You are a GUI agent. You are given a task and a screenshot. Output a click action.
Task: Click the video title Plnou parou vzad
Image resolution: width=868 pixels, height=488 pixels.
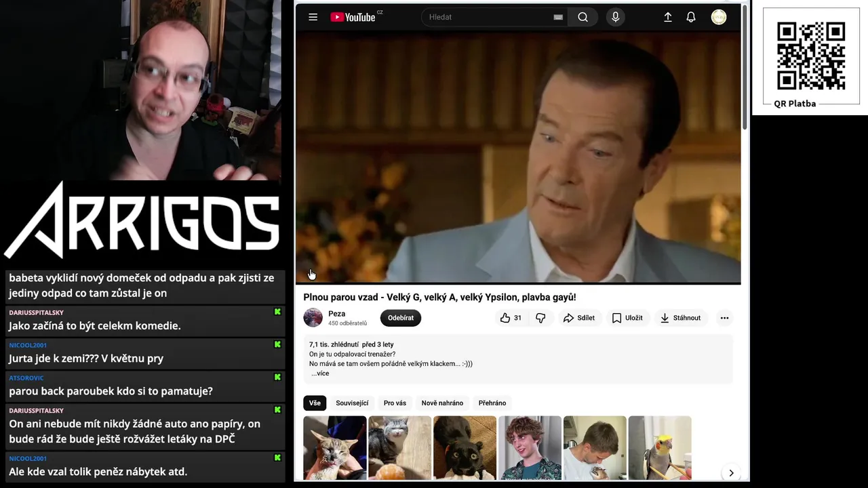439,297
